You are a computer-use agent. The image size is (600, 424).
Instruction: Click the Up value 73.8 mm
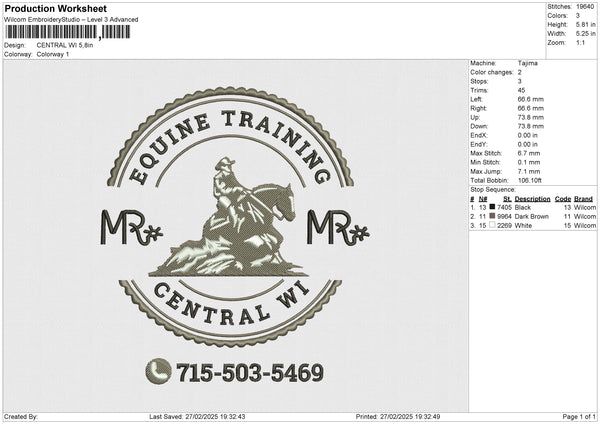[530, 117]
